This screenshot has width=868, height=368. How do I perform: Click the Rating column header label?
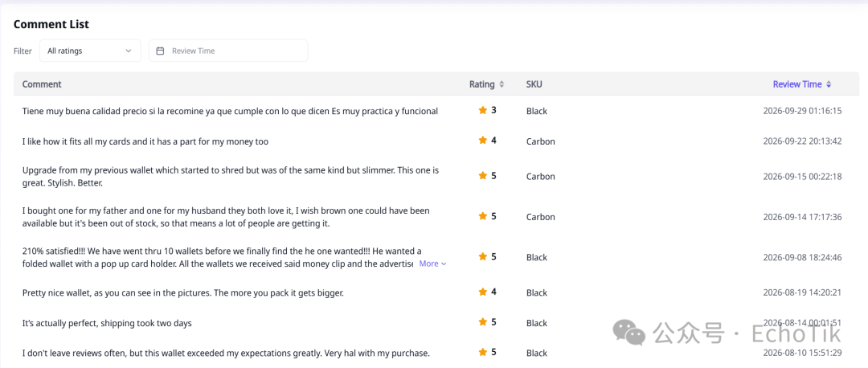click(x=481, y=84)
